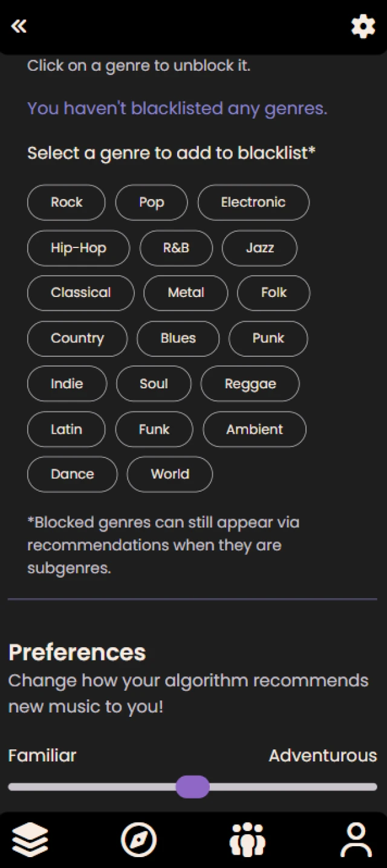
Task: Select the Dance genre chip
Action: point(73,475)
